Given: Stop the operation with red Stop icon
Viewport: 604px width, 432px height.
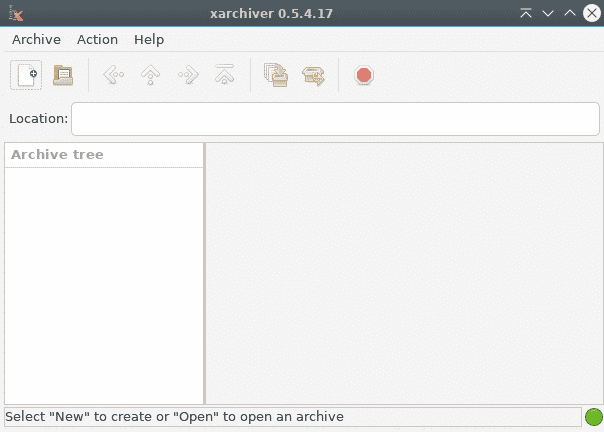Looking at the screenshot, I should click(364, 75).
